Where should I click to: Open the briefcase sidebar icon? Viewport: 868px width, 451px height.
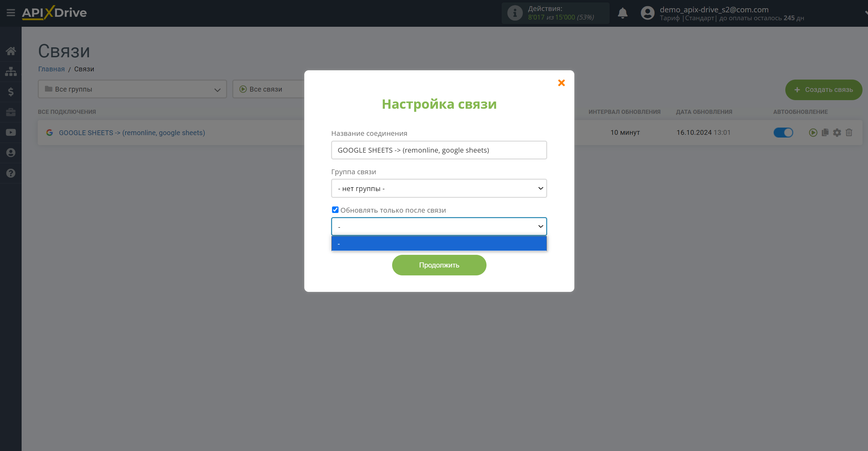point(11,112)
